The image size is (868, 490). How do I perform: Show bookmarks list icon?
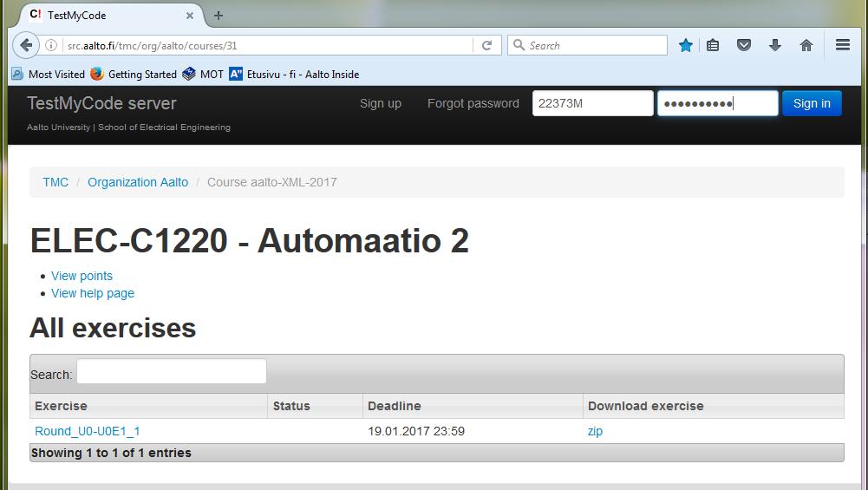pyautogui.click(x=713, y=45)
